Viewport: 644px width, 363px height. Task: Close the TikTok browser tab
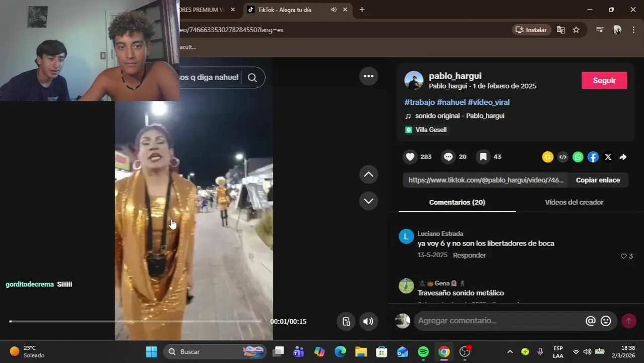coord(345,10)
